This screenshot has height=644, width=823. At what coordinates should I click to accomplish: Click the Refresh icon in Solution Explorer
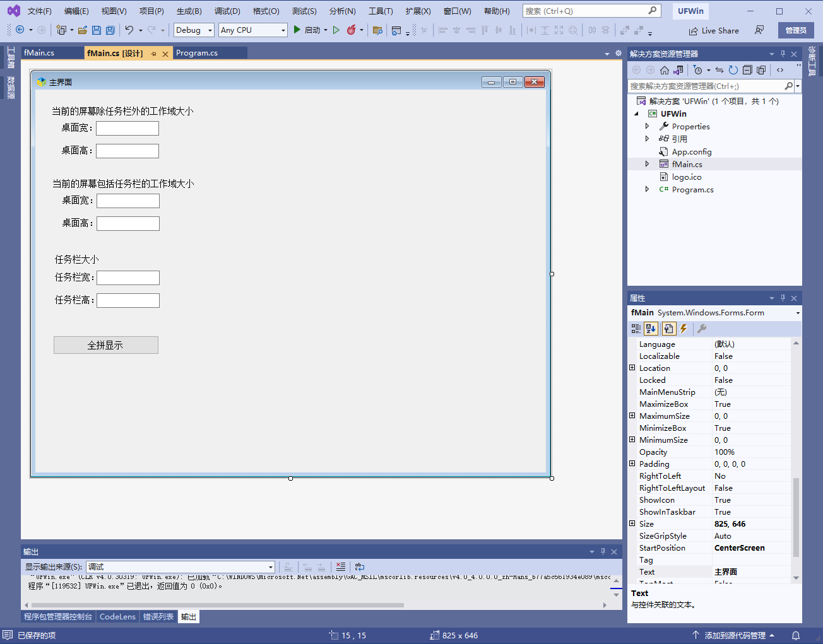pos(733,70)
